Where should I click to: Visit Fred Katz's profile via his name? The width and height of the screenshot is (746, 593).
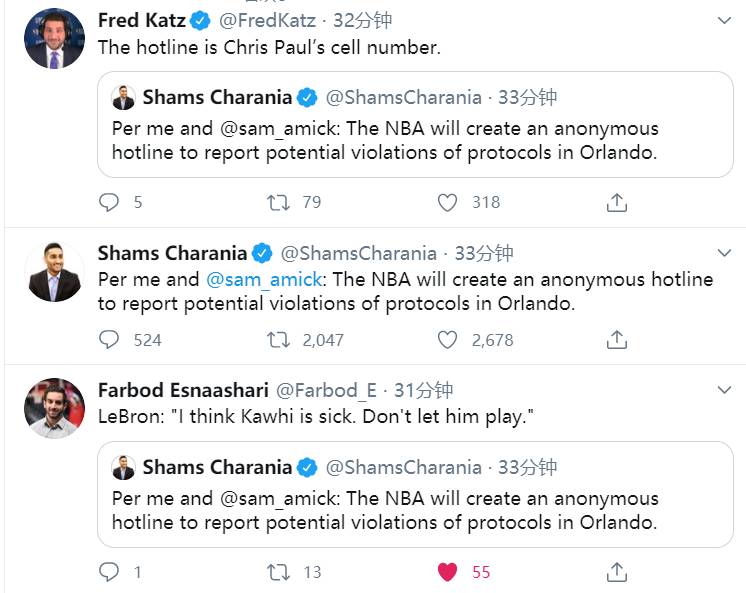141,20
